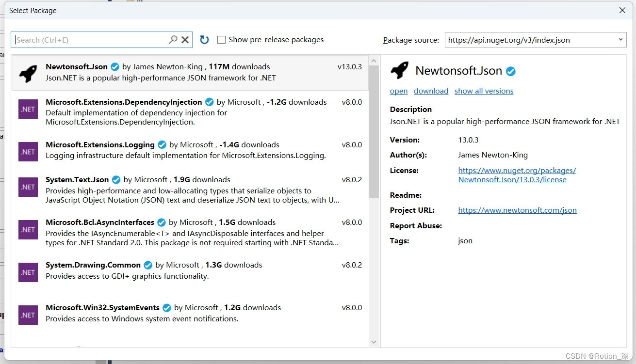Click the open link in the details panel
The height and width of the screenshot is (364, 636).
point(398,91)
